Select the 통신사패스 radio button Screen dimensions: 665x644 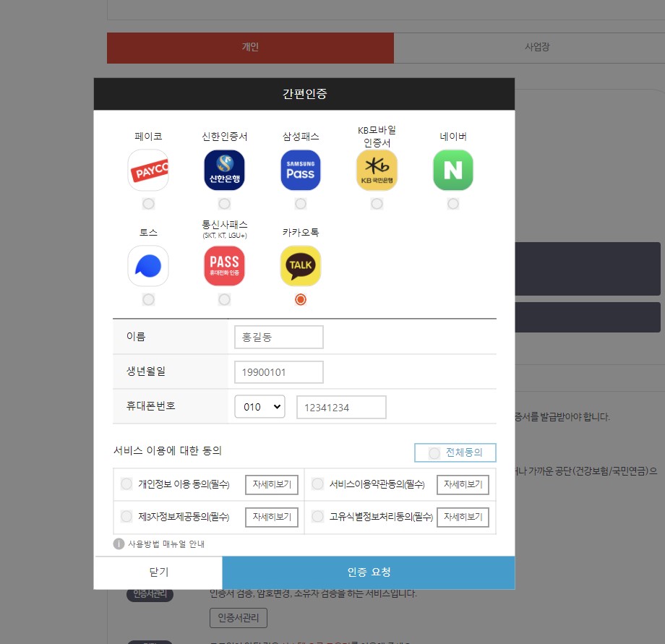coord(224,300)
